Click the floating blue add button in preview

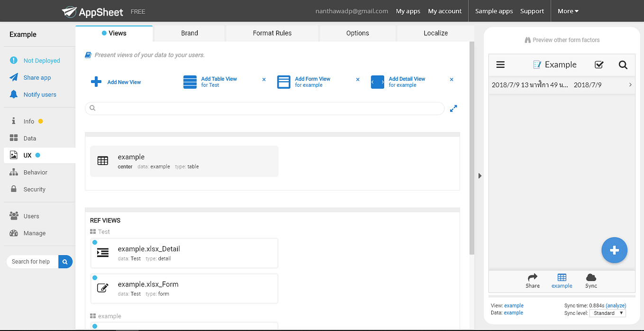[614, 250]
